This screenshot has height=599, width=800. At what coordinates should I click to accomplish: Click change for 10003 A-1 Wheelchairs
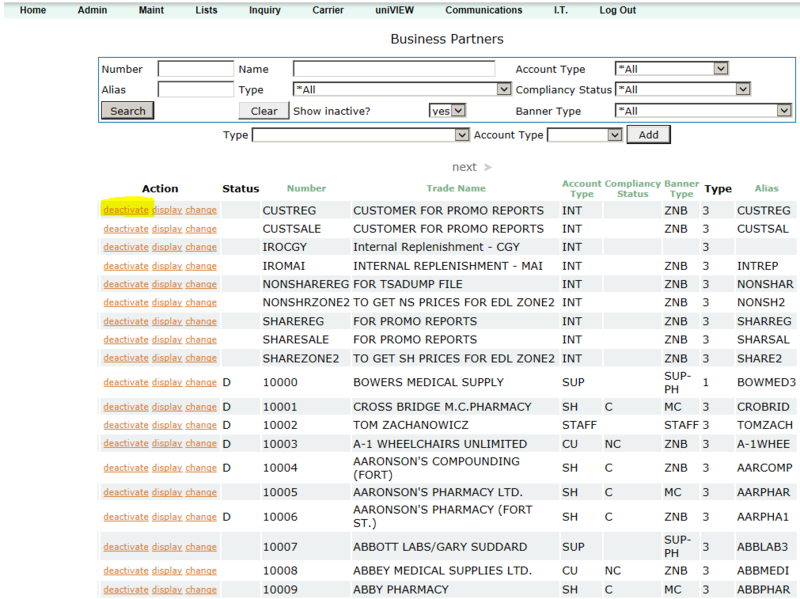click(201, 443)
